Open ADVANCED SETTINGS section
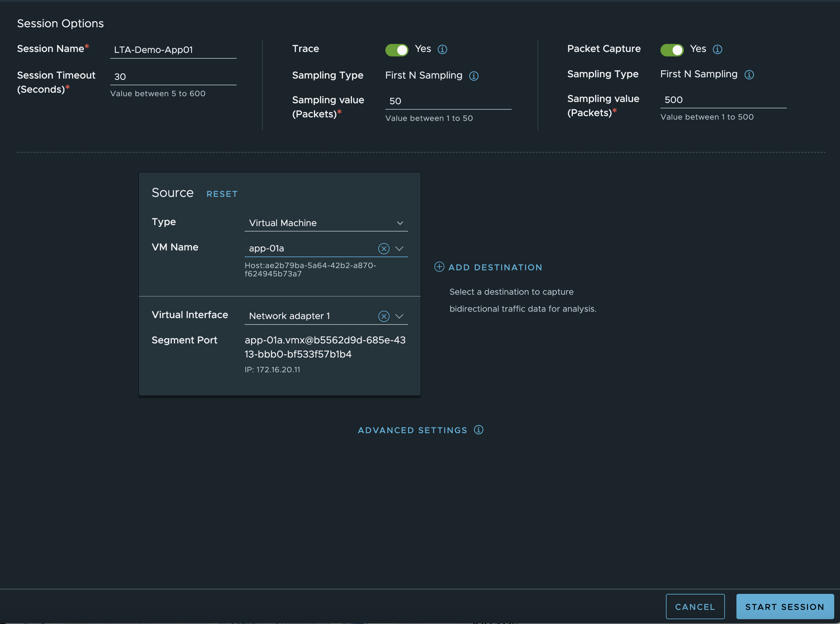Screen dimensions: 840x624 tap(412, 430)
